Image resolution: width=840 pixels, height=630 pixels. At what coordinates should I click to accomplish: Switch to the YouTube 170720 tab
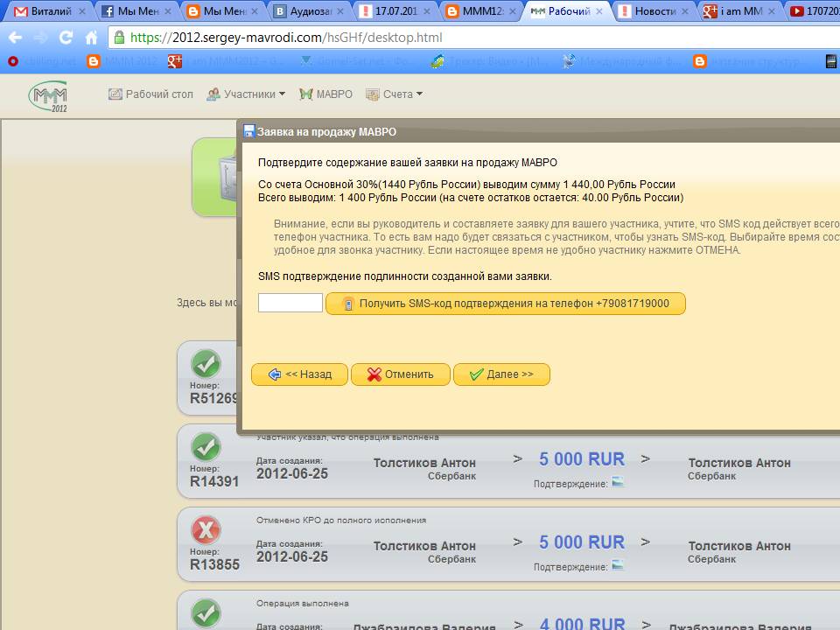815,10
